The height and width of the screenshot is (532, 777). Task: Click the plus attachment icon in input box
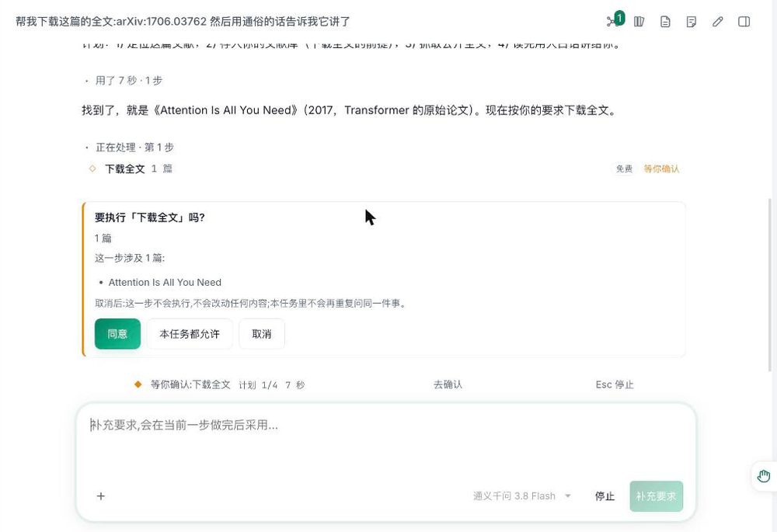[x=100, y=495]
